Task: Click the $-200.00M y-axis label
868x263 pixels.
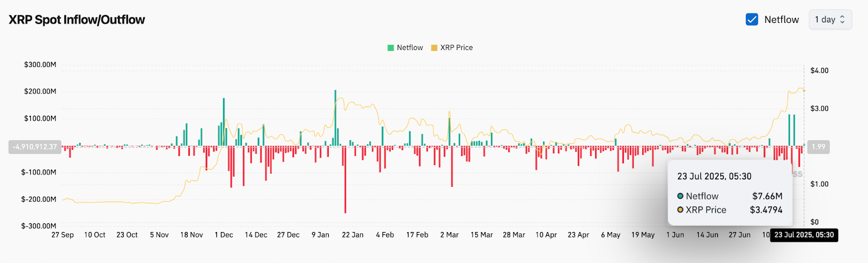Action: coord(39,199)
